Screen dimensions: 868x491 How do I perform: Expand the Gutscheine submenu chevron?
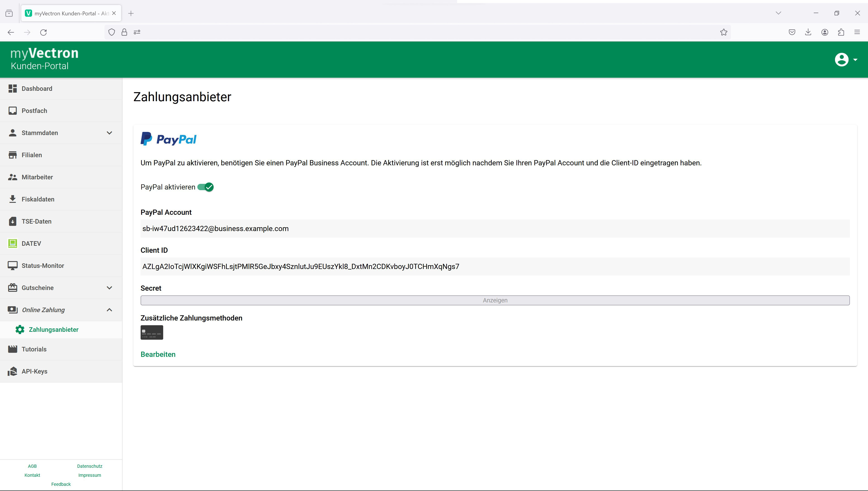[109, 288]
